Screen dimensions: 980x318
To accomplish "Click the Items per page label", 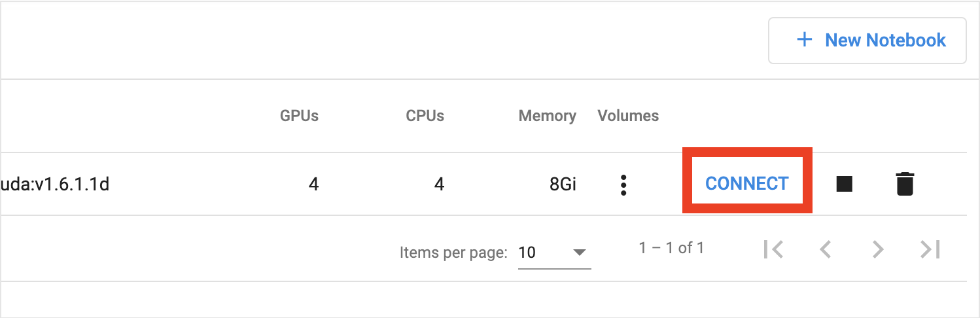I will [x=453, y=253].
